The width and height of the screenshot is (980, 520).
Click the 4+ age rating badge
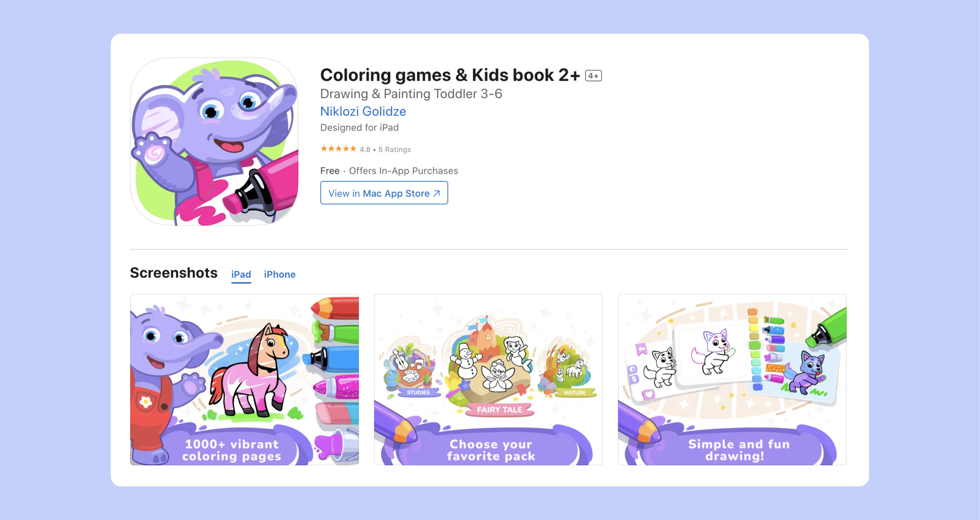tap(593, 76)
